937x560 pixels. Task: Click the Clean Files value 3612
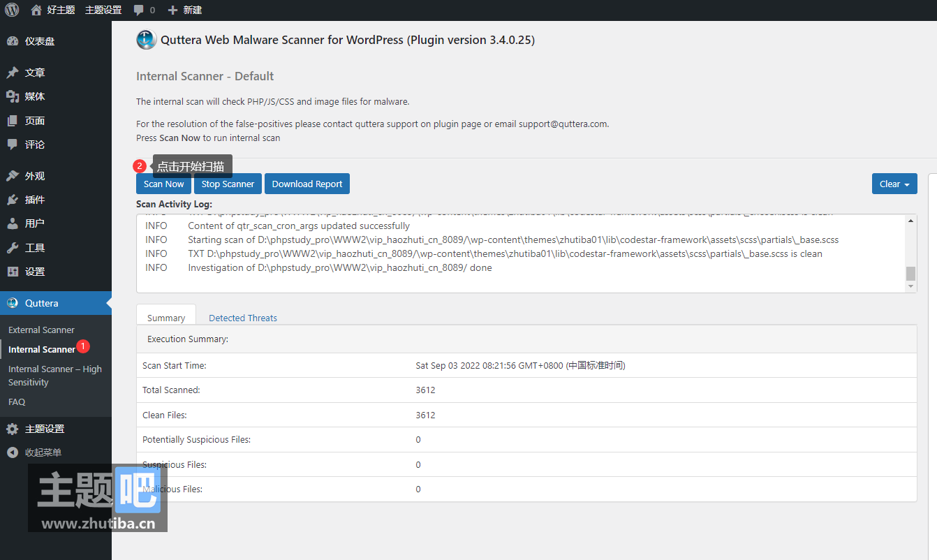point(425,415)
